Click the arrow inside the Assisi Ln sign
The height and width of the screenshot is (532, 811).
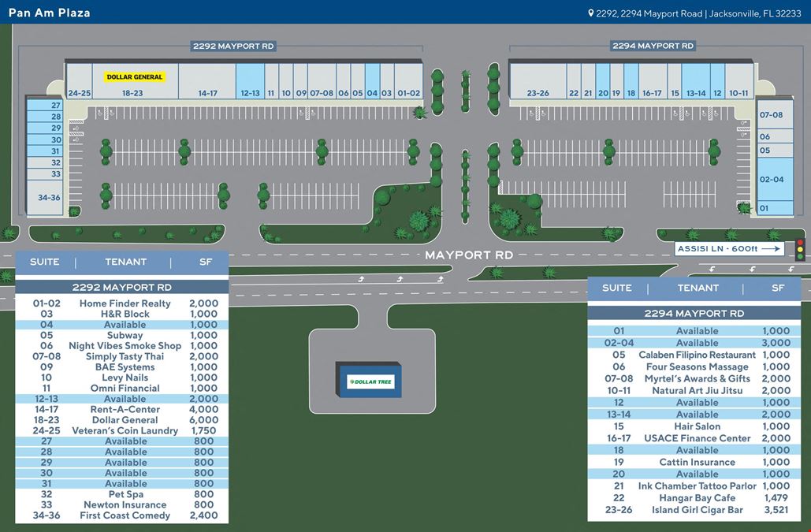click(770, 249)
